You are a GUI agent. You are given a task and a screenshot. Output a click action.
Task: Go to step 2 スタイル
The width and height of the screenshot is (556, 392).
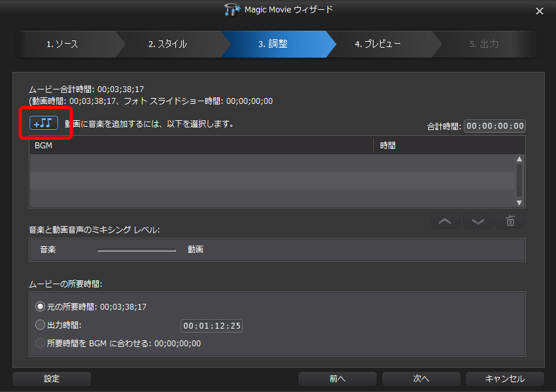pos(167,44)
